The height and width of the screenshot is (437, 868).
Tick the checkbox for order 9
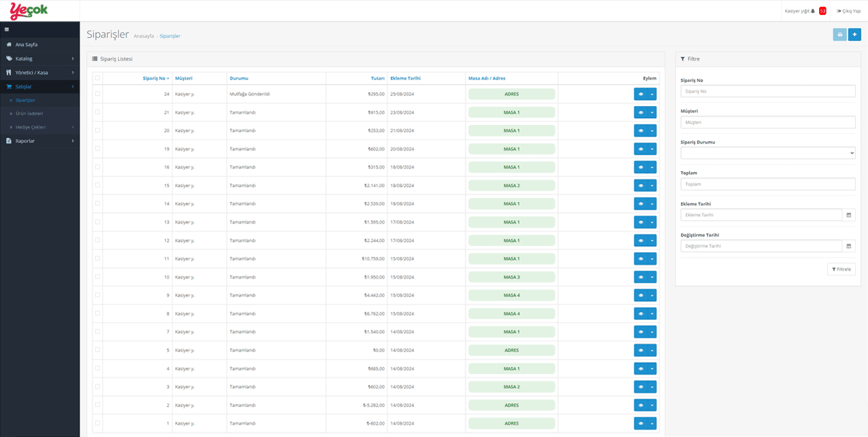[98, 296]
